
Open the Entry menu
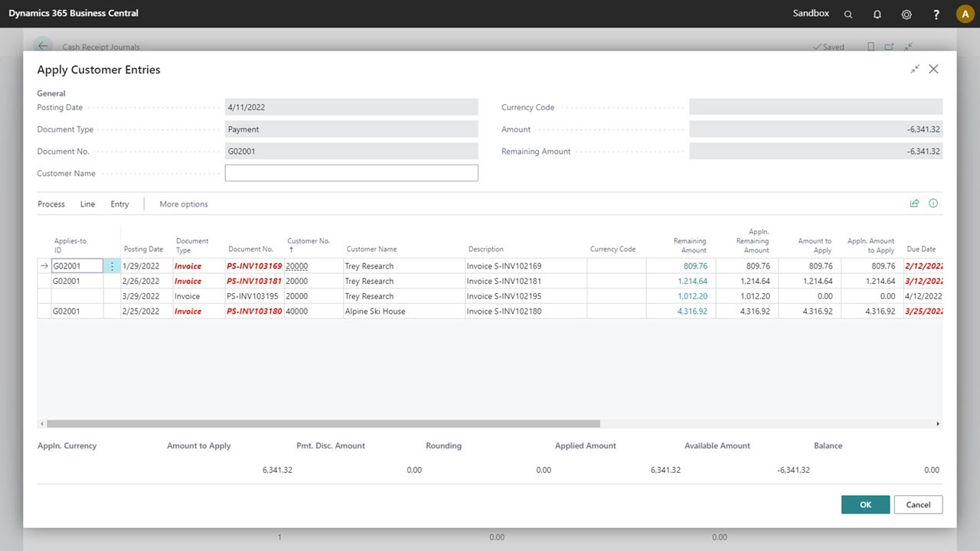coord(119,204)
